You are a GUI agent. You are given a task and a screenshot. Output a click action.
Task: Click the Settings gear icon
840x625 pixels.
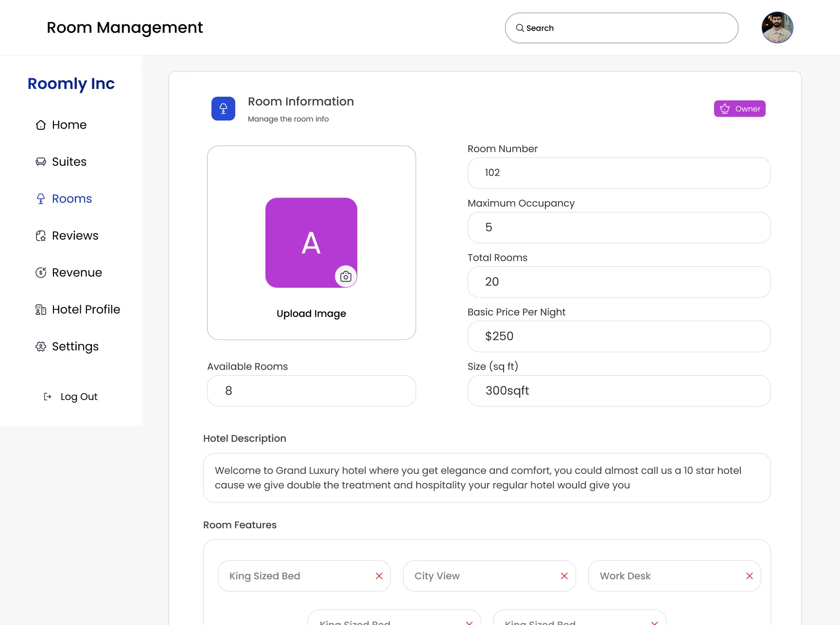point(41,347)
